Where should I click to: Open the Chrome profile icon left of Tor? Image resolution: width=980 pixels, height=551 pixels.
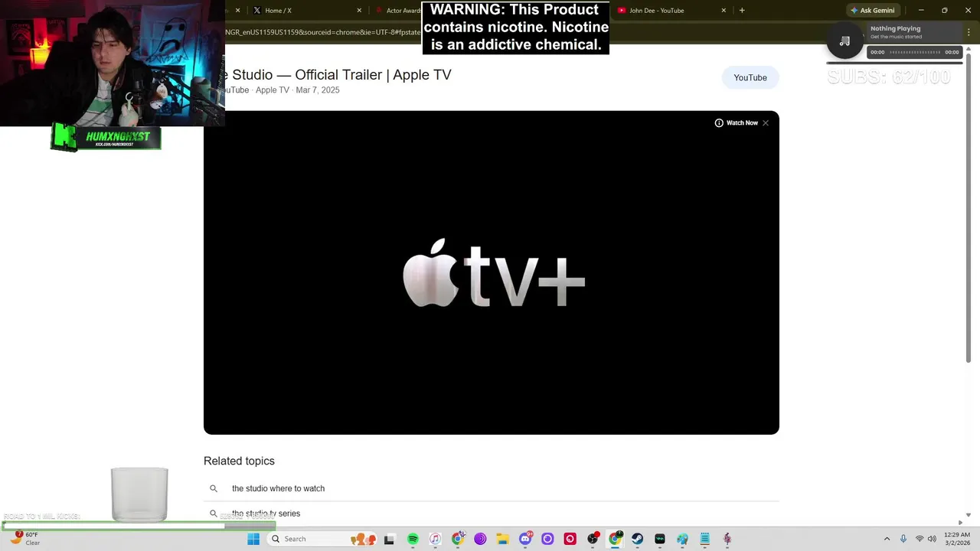tap(458, 539)
